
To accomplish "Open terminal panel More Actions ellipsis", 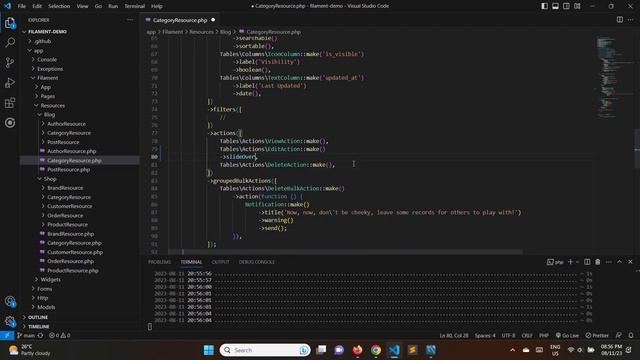I will 609,262.
